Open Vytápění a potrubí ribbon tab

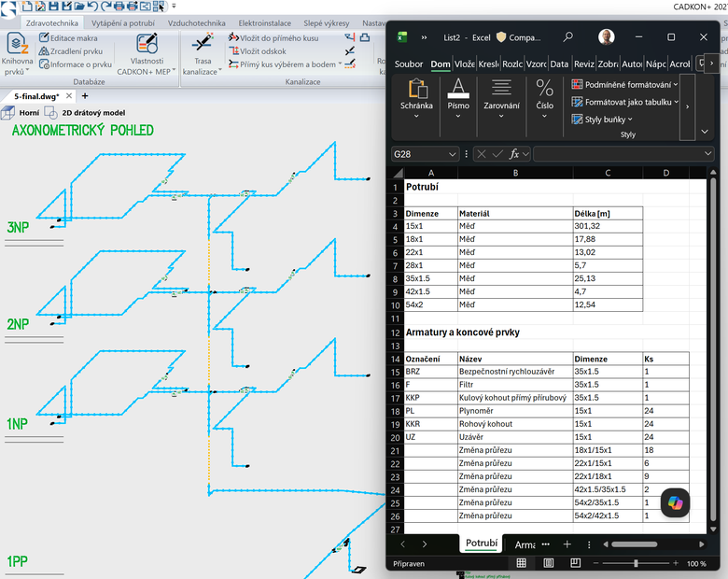coord(122,23)
